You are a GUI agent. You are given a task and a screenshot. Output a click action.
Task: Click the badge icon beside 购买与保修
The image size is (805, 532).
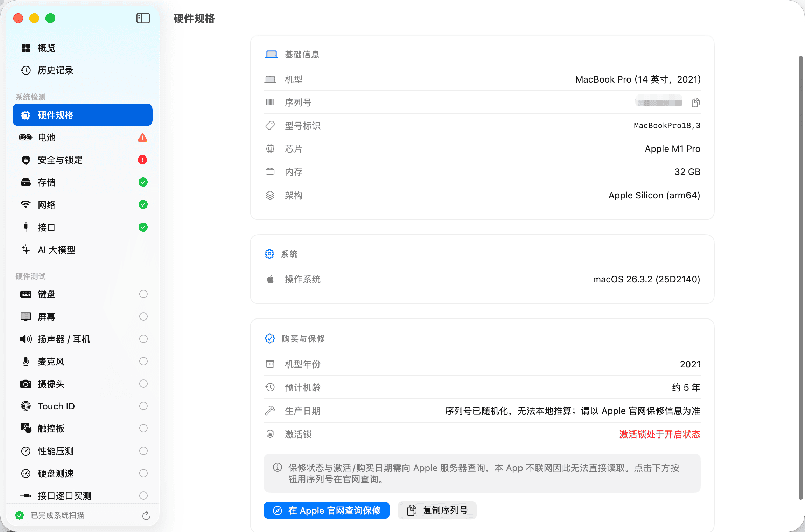pos(270,338)
